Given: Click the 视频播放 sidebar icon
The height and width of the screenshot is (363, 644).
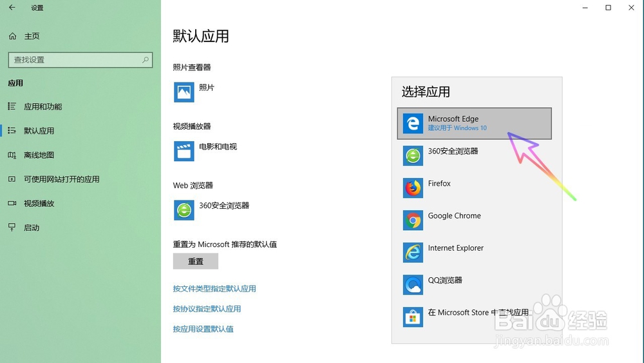Looking at the screenshot, I should [x=12, y=203].
